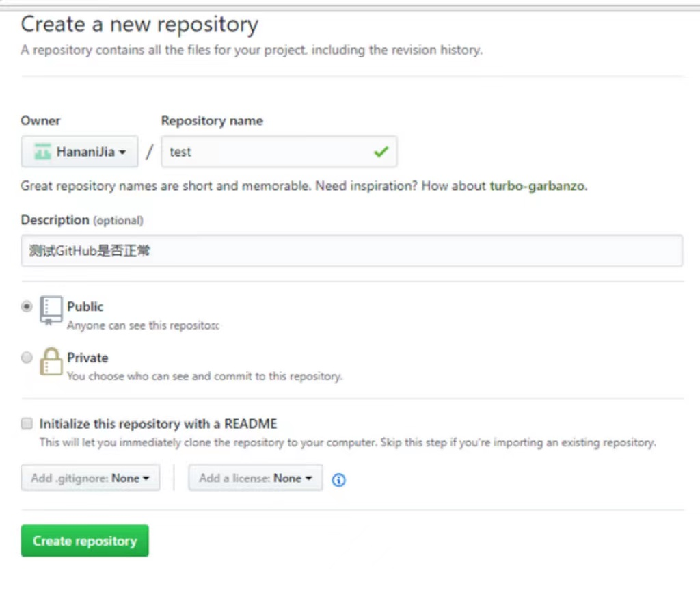Click the Private option label
The image size is (700, 590).
pos(87,358)
